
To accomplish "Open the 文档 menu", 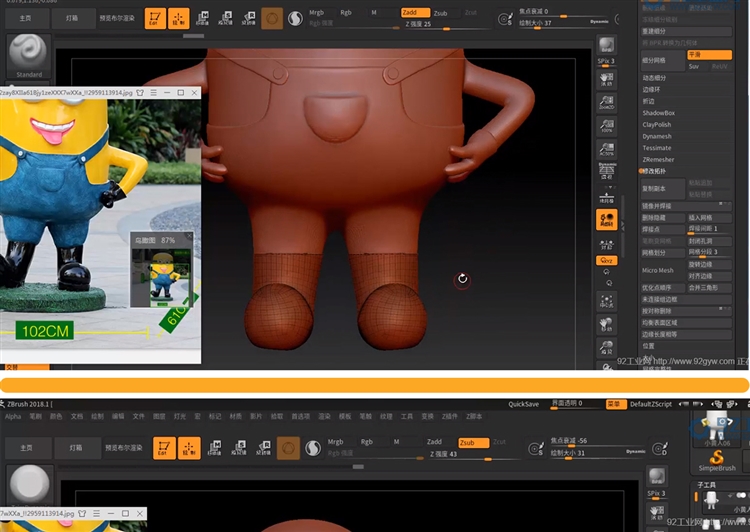I will click(77, 416).
